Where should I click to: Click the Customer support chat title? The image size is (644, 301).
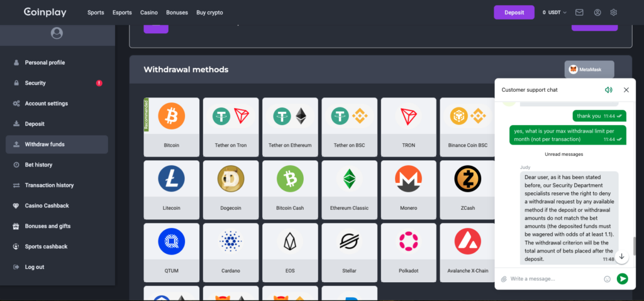(530, 90)
